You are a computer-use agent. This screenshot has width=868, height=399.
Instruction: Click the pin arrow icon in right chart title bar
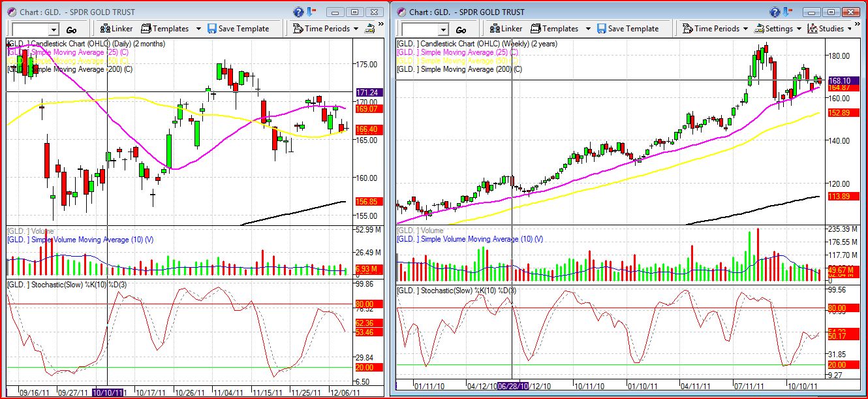click(788, 12)
